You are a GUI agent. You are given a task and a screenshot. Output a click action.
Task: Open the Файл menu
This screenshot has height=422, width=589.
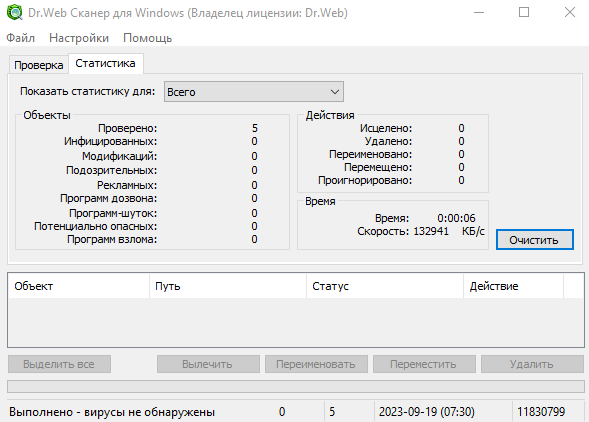click(21, 38)
